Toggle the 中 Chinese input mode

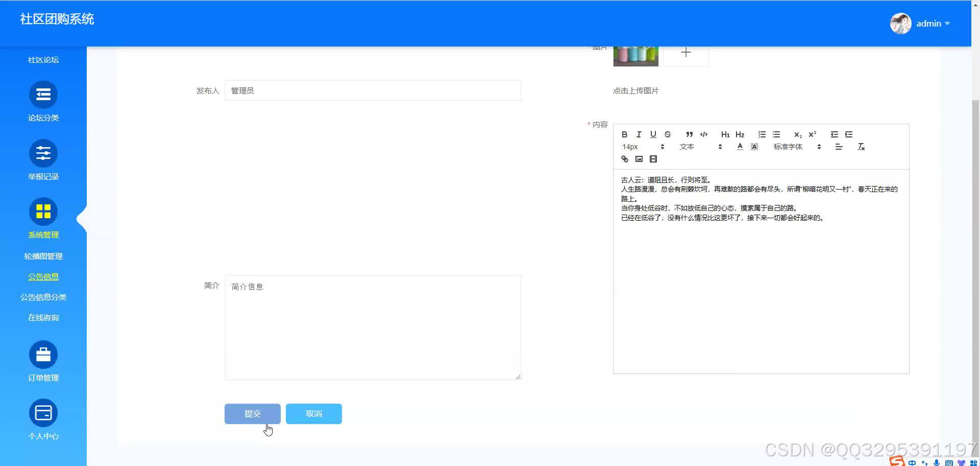pos(912,463)
